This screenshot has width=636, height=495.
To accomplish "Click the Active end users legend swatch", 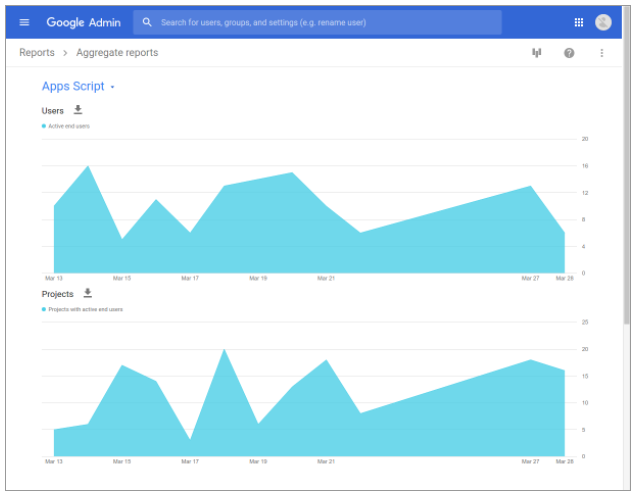I will [x=44, y=126].
